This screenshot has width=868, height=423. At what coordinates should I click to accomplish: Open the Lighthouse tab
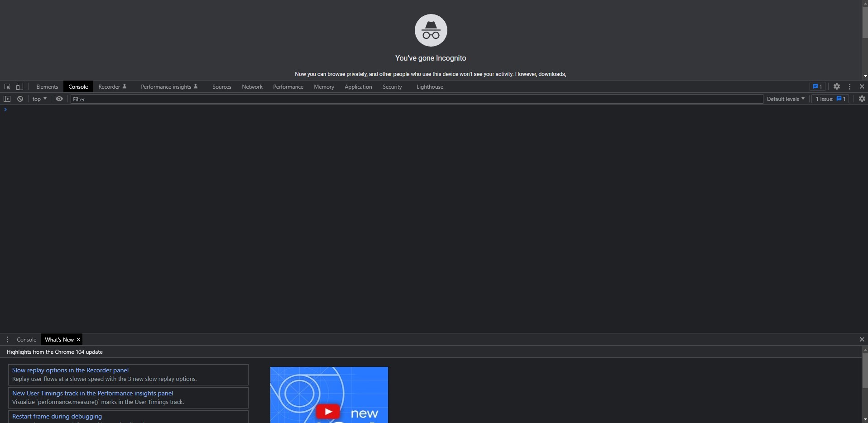pyautogui.click(x=430, y=87)
